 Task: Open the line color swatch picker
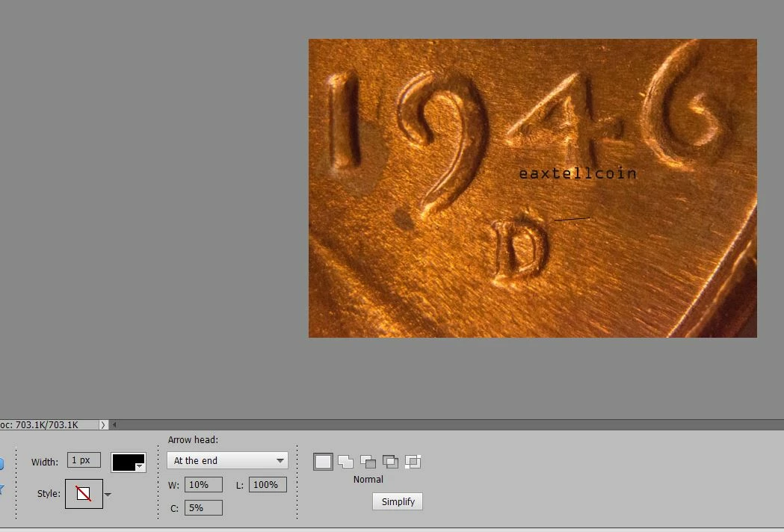129,463
